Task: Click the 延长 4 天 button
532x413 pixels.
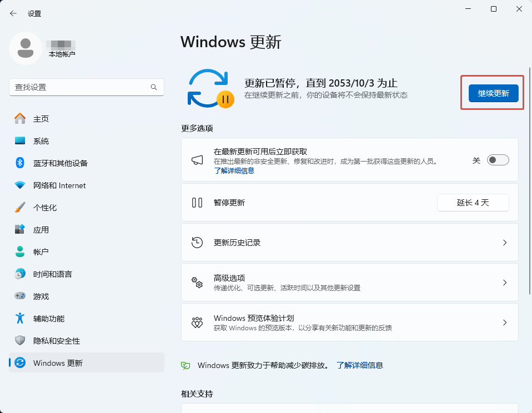Action: (x=473, y=203)
